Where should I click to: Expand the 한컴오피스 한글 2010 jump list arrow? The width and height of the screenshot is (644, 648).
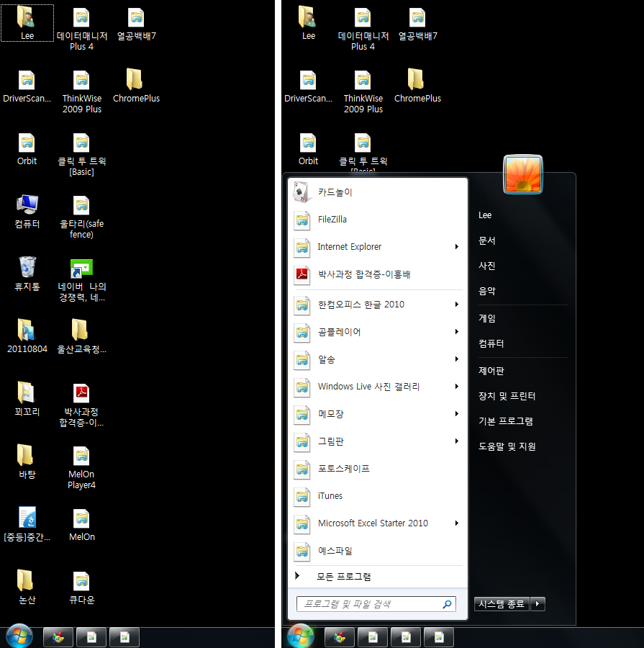(456, 305)
